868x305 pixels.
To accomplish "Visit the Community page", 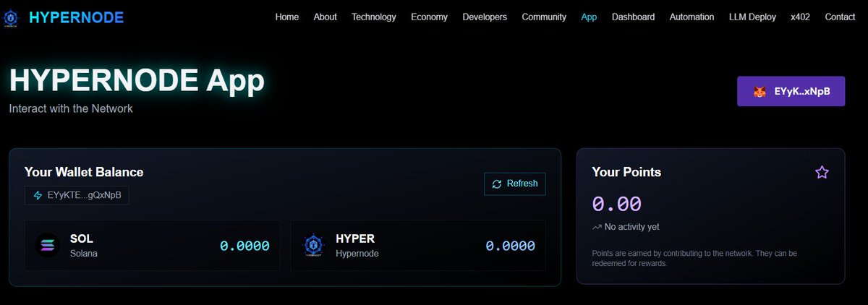I will (x=544, y=17).
